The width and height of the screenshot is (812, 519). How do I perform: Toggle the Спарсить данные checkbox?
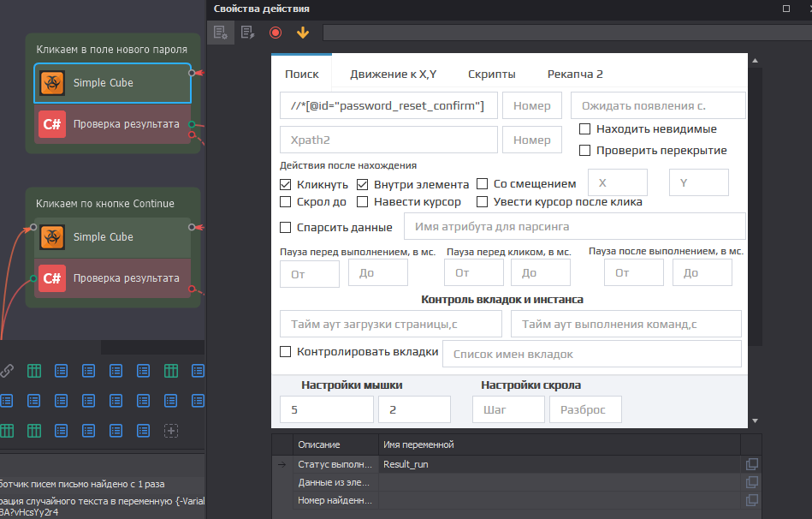tap(286, 227)
